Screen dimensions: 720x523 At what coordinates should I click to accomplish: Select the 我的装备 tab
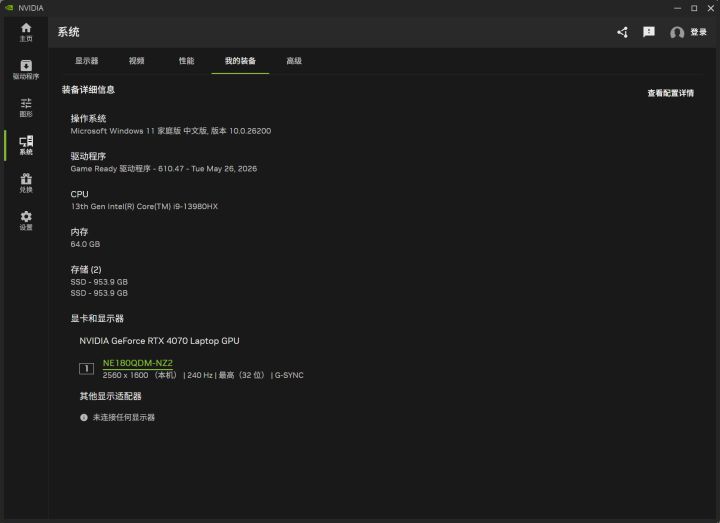240,61
